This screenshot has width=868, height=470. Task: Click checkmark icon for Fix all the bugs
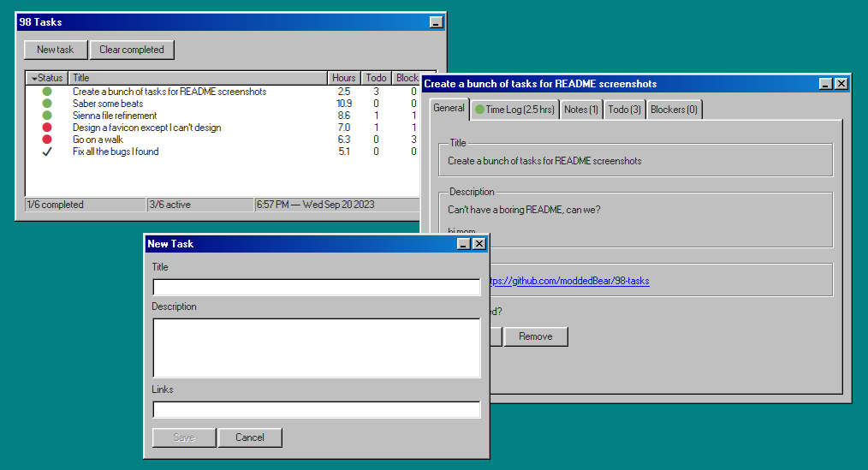tap(47, 152)
